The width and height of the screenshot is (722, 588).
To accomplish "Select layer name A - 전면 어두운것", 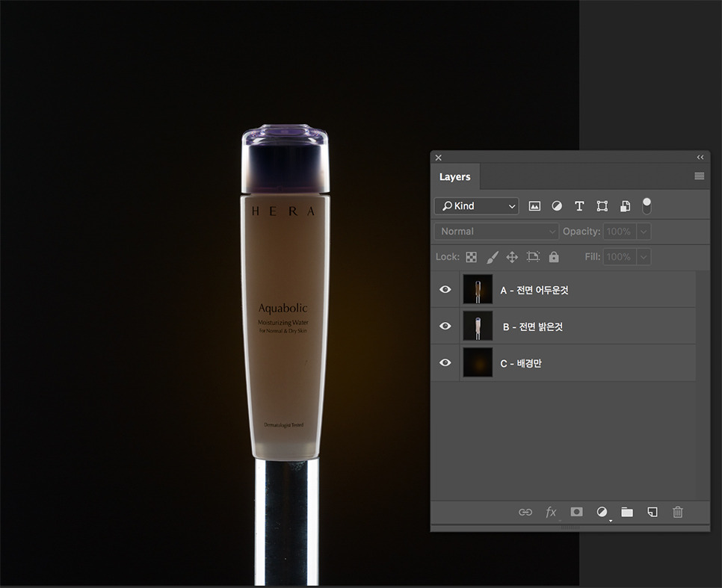I will point(534,290).
